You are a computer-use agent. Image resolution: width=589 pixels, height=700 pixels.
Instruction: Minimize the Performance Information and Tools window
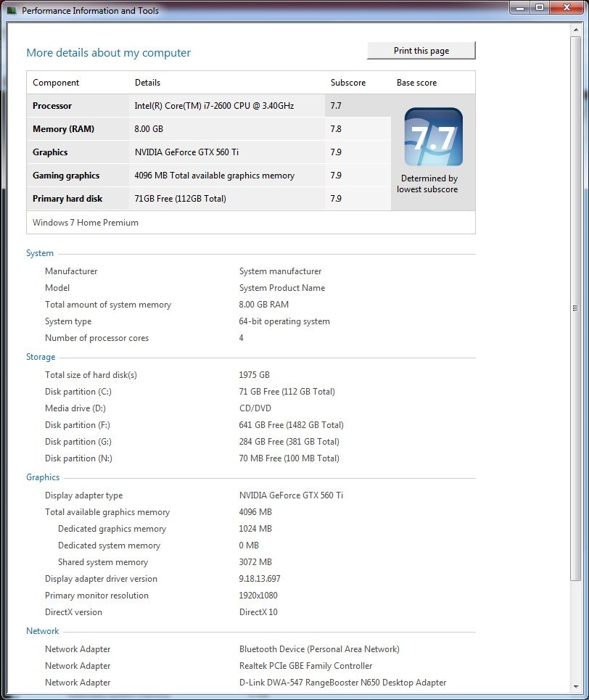(520, 7)
